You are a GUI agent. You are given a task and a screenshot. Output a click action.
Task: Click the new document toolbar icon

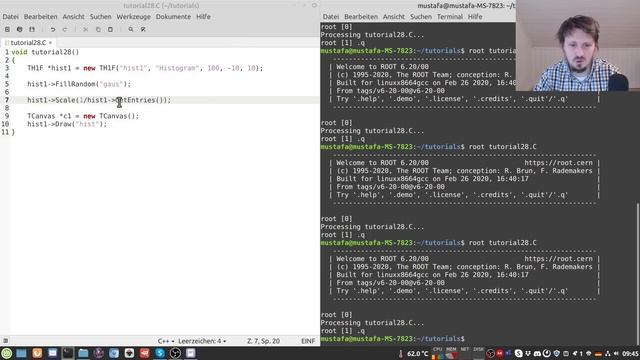point(7,29)
